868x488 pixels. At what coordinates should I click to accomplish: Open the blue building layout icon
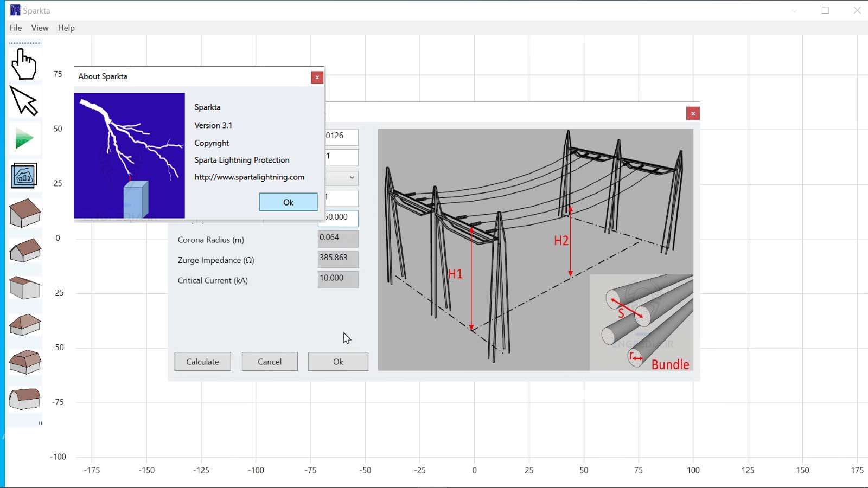click(24, 176)
